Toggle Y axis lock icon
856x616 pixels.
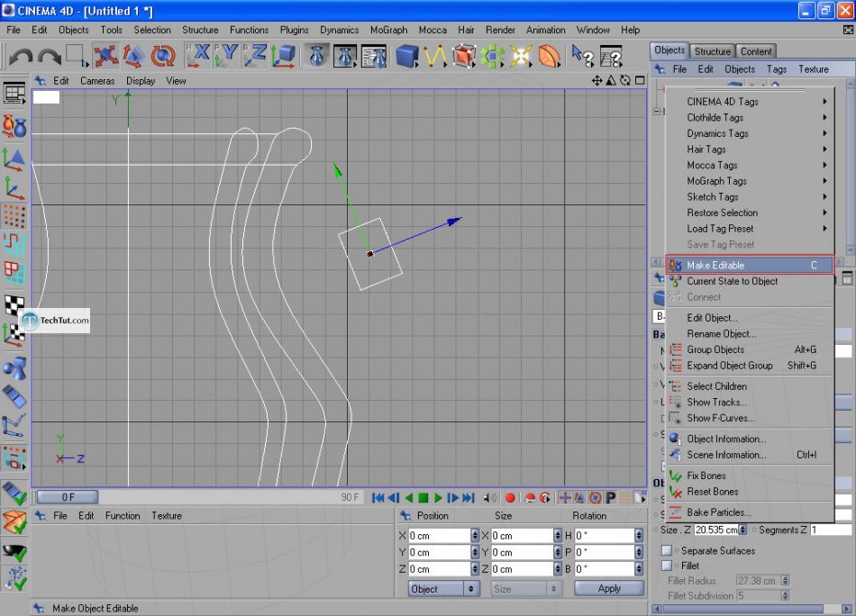[x=226, y=56]
